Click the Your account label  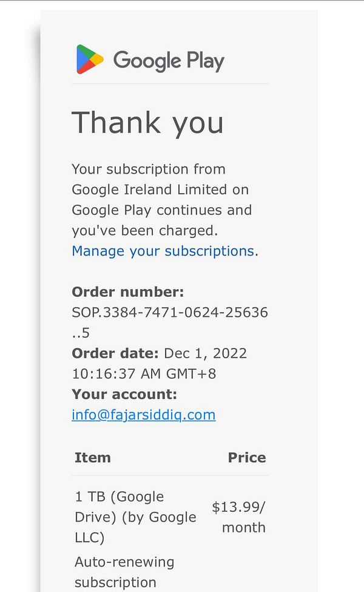124,395
